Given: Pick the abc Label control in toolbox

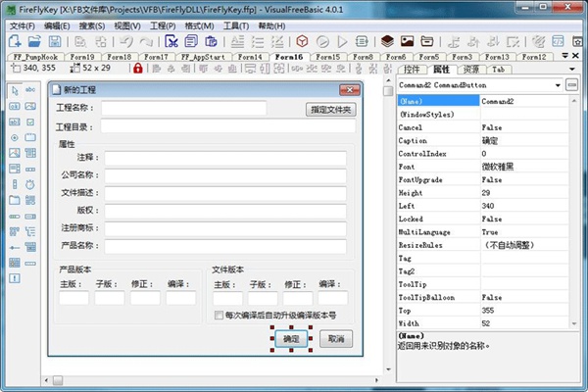Looking at the screenshot, I should tap(30, 89).
